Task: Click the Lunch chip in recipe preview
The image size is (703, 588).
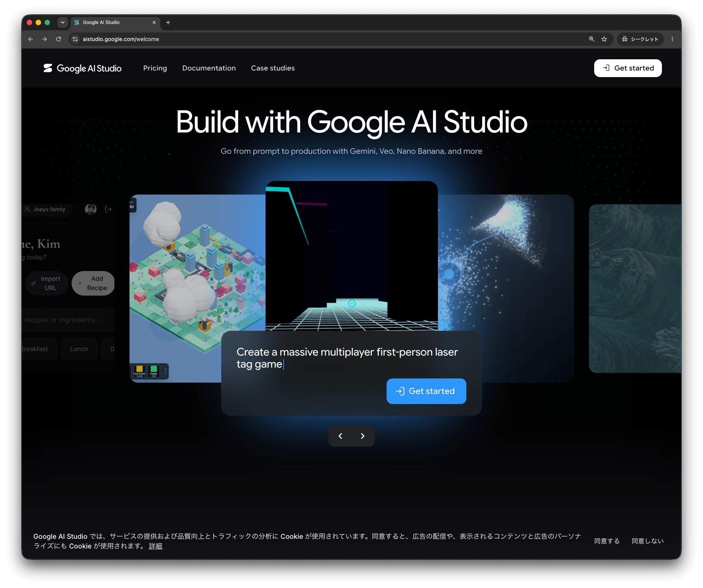Action: point(79,349)
